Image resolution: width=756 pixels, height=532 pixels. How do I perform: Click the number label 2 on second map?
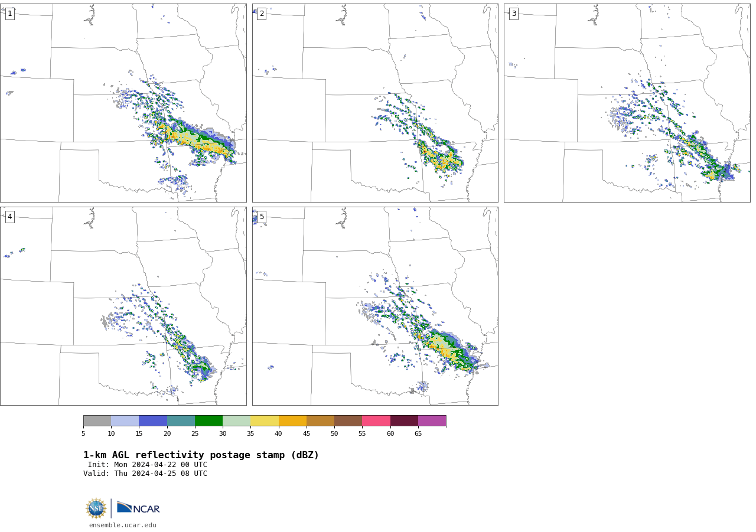click(x=262, y=14)
